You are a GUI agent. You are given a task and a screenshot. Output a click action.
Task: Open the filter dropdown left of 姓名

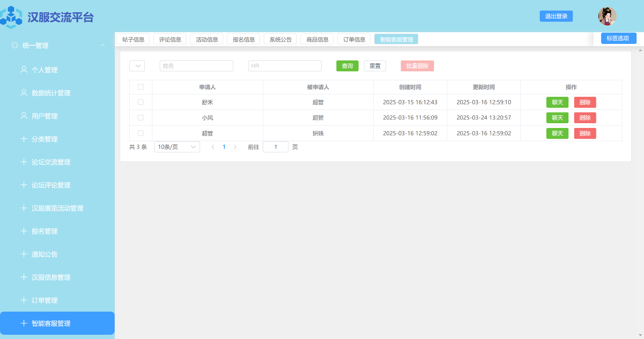pyautogui.click(x=137, y=66)
